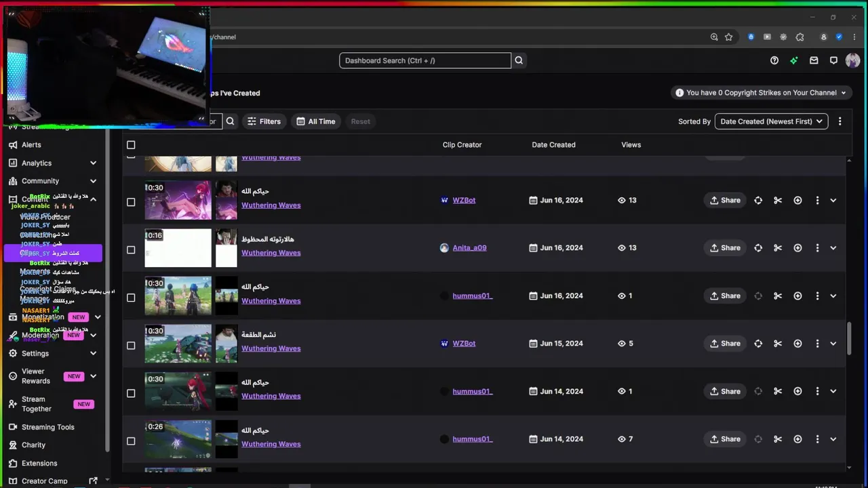
Task: Expand the Analytics sidebar section
Action: coord(93,163)
